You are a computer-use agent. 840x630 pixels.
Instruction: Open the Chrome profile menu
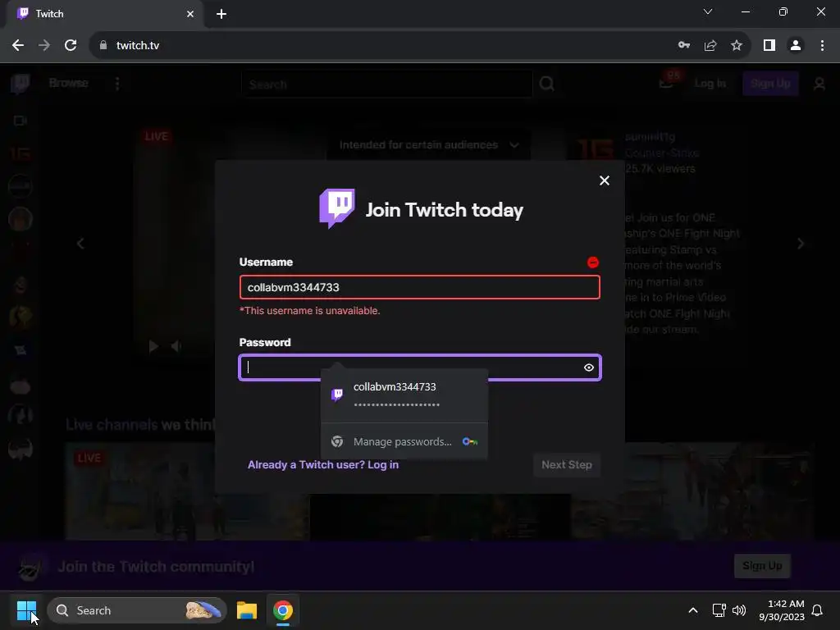(796, 46)
